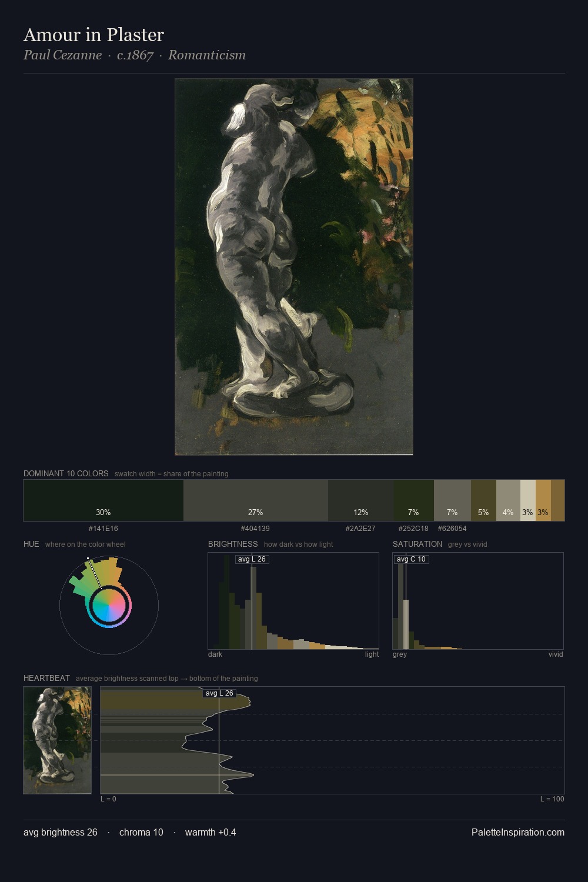Click 'warmth +0.4' in the footer

(211, 833)
